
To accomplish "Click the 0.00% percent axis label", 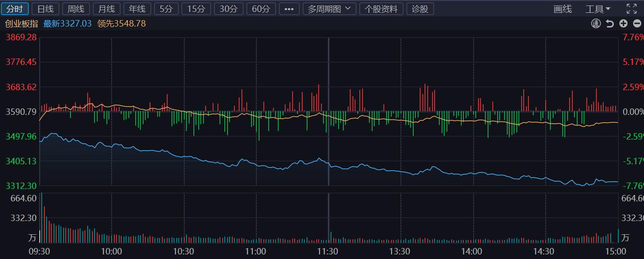I will tap(633, 111).
